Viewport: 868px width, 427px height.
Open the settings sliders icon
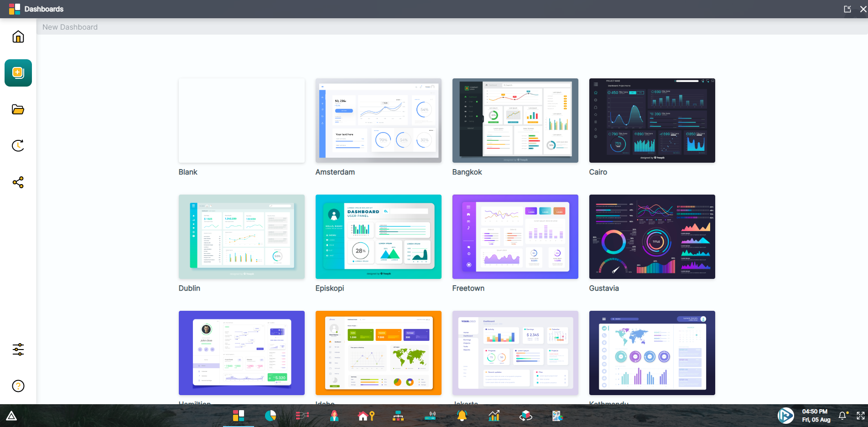18,350
